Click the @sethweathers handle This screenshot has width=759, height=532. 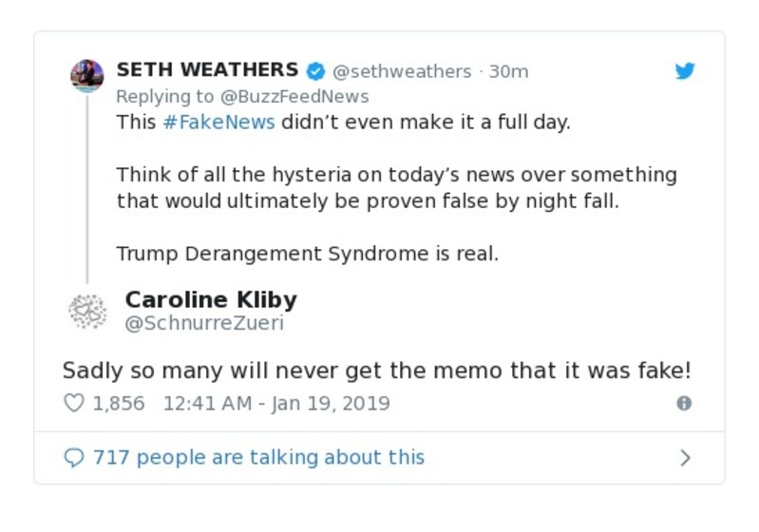click(402, 71)
